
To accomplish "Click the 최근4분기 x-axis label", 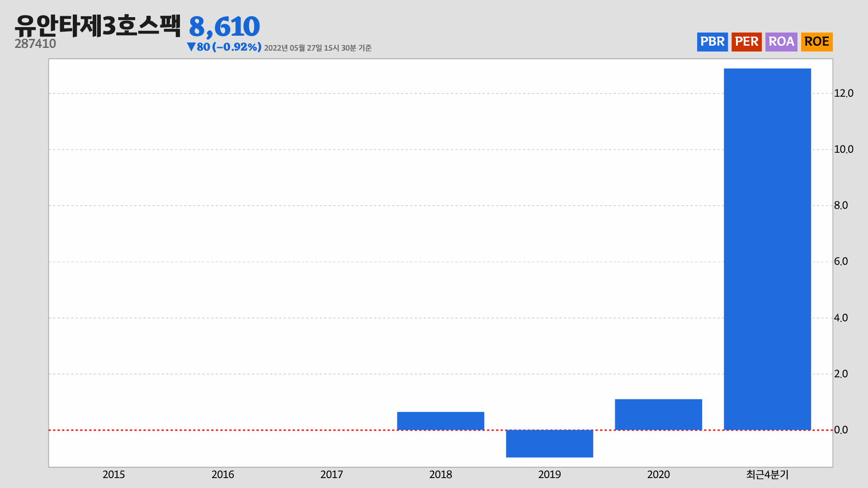I will coord(767,474).
